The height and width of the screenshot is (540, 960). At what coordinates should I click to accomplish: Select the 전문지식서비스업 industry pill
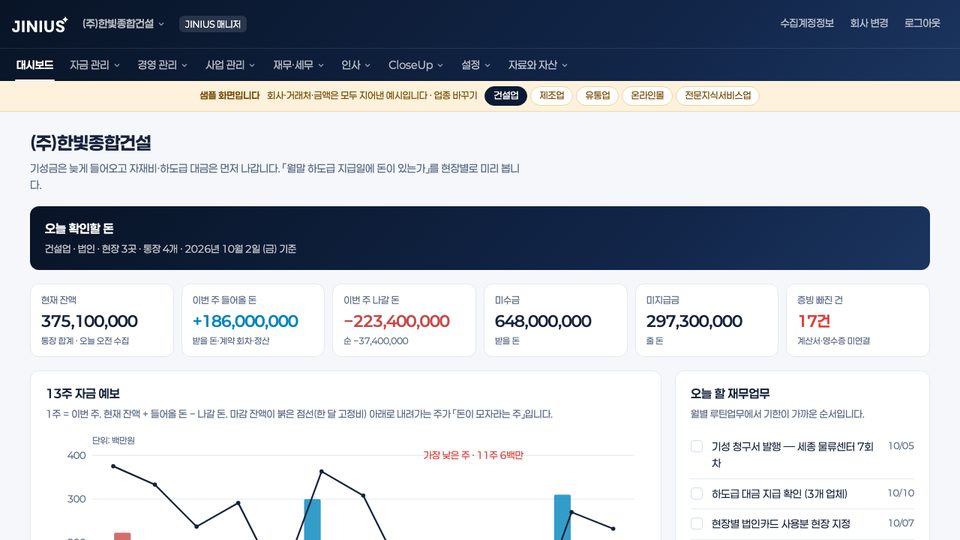tap(718, 96)
